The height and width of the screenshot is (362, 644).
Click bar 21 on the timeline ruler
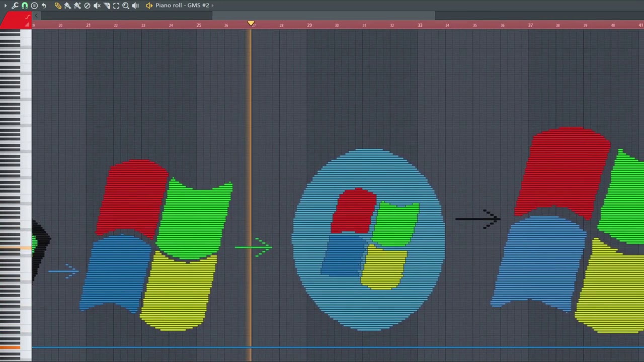point(88,25)
